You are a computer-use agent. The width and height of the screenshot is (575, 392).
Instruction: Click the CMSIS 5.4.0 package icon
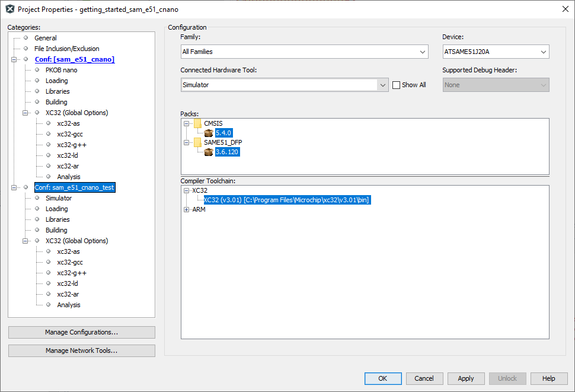[x=209, y=133]
